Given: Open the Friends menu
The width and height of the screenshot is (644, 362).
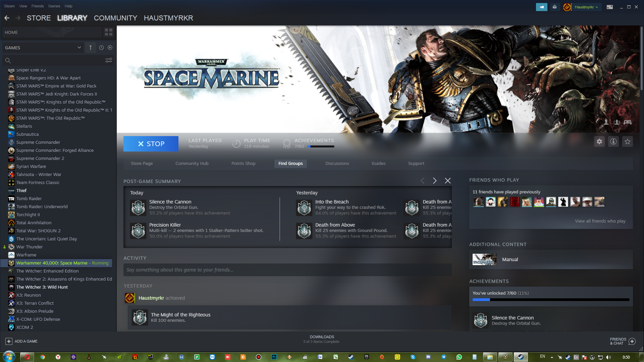Looking at the screenshot, I should pyautogui.click(x=37, y=6).
